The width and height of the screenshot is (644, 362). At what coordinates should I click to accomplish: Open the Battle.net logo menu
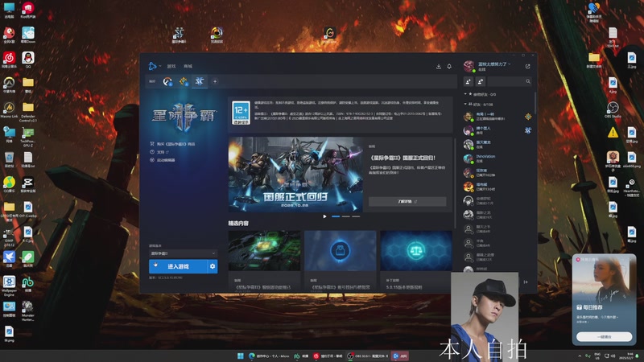152,66
